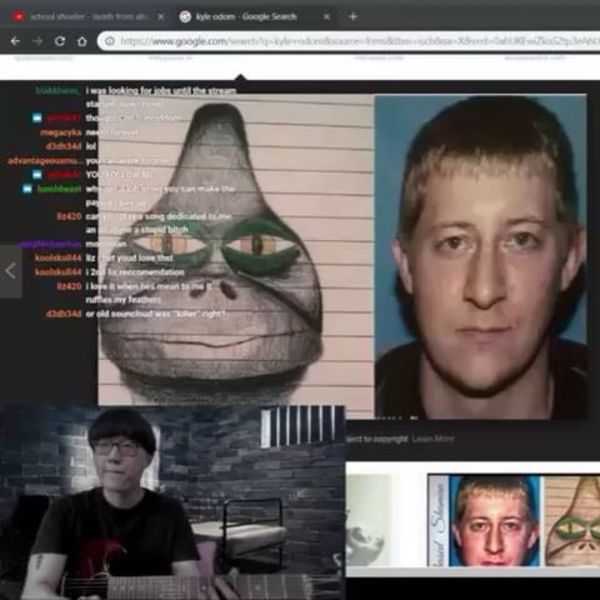The height and width of the screenshot is (600, 600).
Task: Click the 'lunchbeast' chat username
Action: 59,189
